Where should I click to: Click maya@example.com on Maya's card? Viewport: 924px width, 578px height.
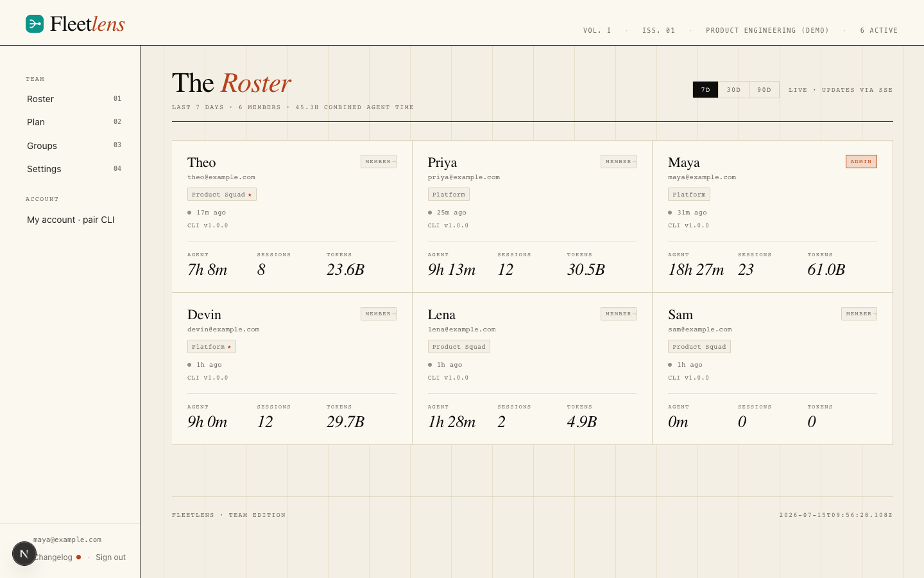(x=702, y=177)
